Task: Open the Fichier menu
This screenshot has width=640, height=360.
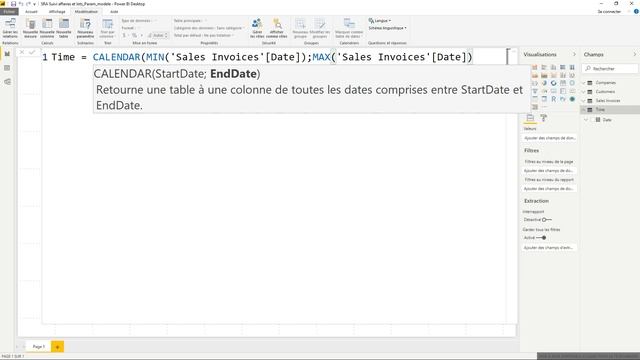Action: coord(9,11)
